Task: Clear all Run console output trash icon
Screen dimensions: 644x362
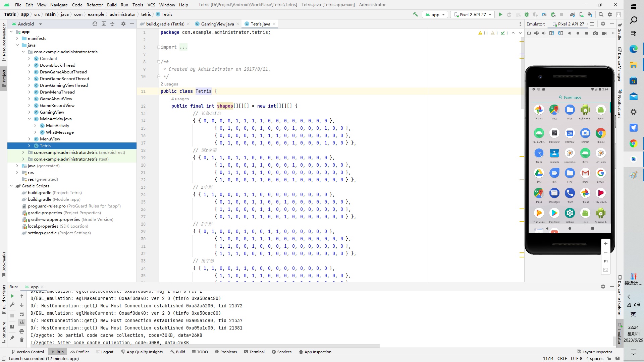Action: coord(22,340)
